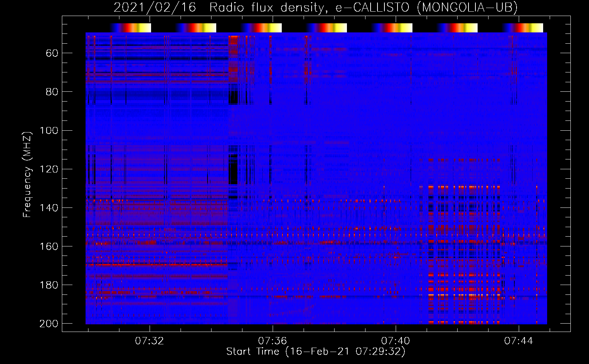589x364 pixels.
Task: Click the 07:40 time tick label
Action: tap(395, 341)
